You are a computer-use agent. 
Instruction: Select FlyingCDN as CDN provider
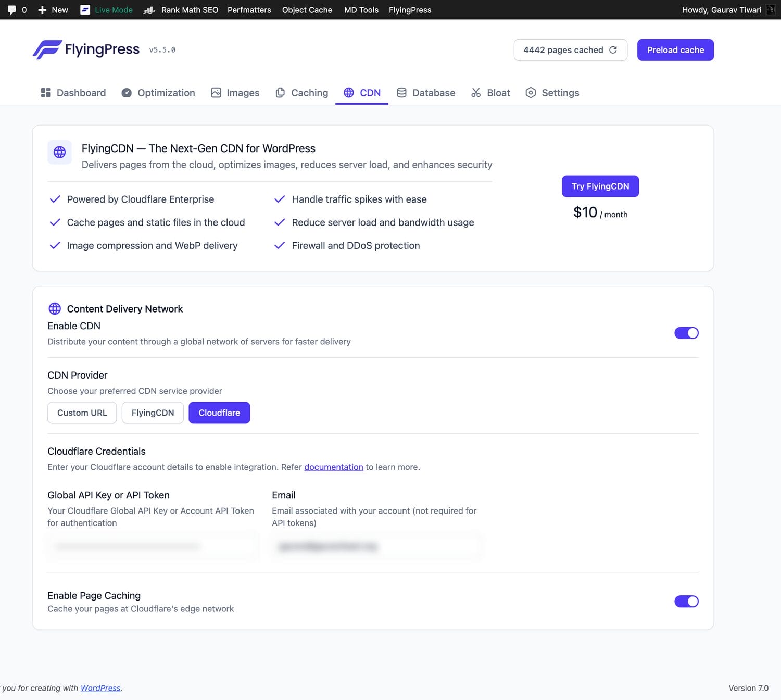[153, 413]
